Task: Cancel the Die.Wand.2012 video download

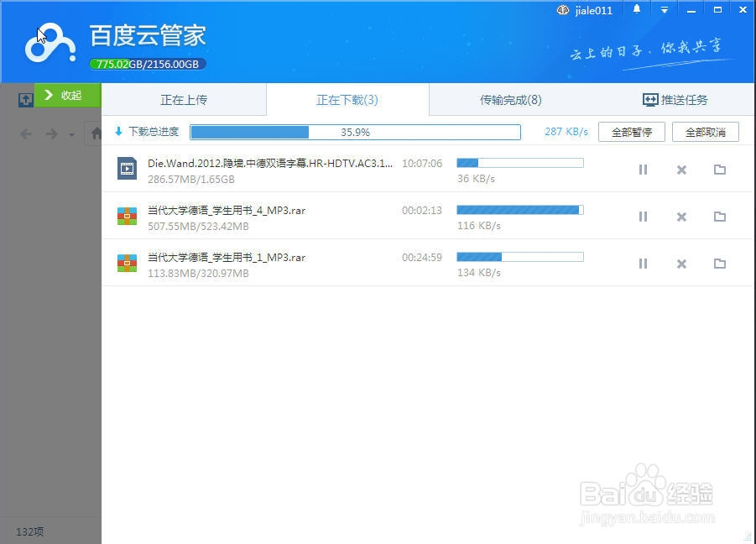Action: [681, 170]
